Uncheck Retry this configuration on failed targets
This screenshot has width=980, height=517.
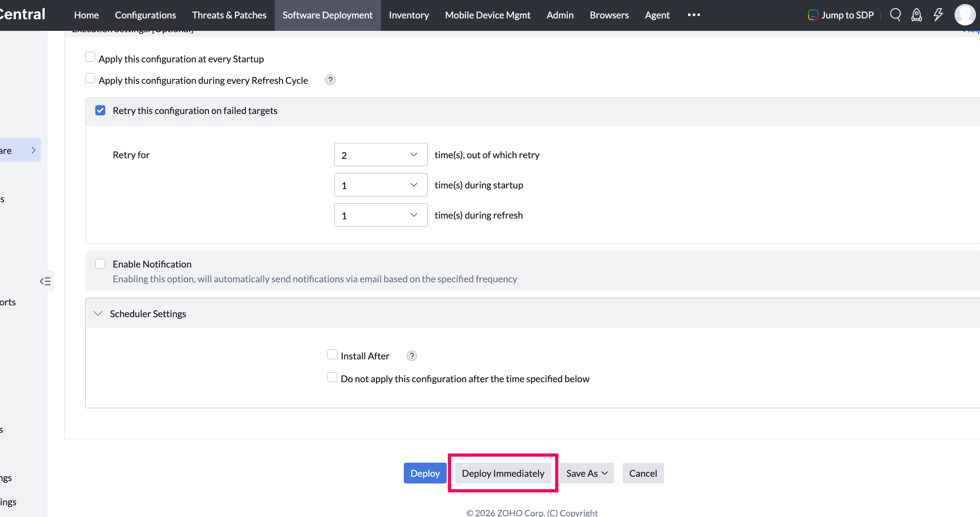100,111
